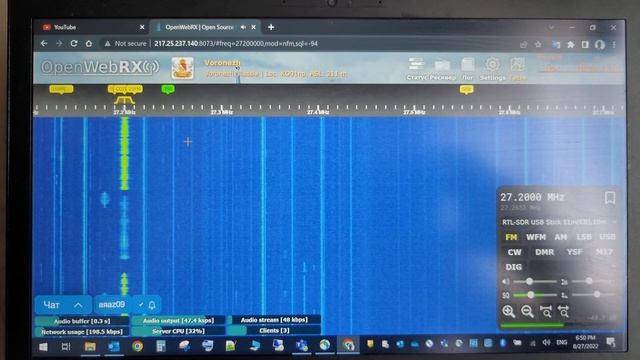Viewport: 640px width, 360px height.
Task: Mute the OpenWebRX tab audio icon
Action: [243, 27]
